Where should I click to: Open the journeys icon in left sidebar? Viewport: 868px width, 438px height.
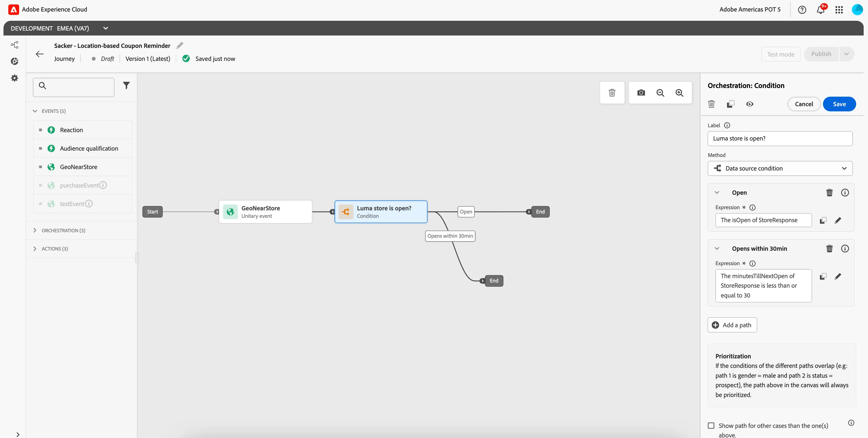click(x=14, y=45)
